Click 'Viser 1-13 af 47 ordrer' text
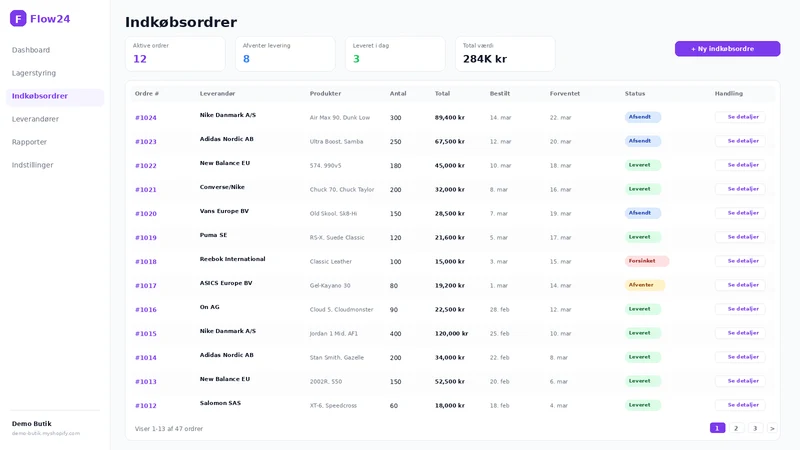The image size is (800, 450). [x=169, y=429]
